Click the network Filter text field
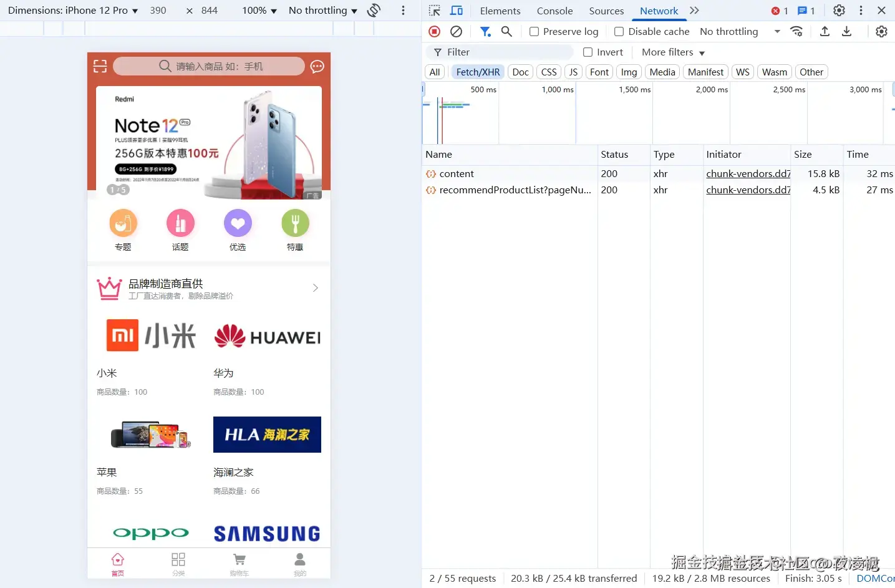Image resolution: width=895 pixels, height=588 pixels. pyautogui.click(x=499, y=52)
